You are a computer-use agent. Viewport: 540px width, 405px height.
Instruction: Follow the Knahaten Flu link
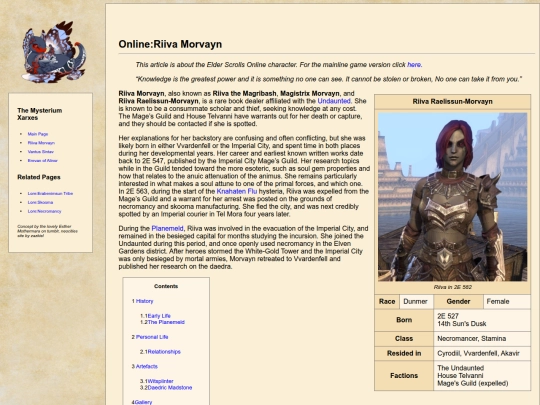(x=237, y=191)
